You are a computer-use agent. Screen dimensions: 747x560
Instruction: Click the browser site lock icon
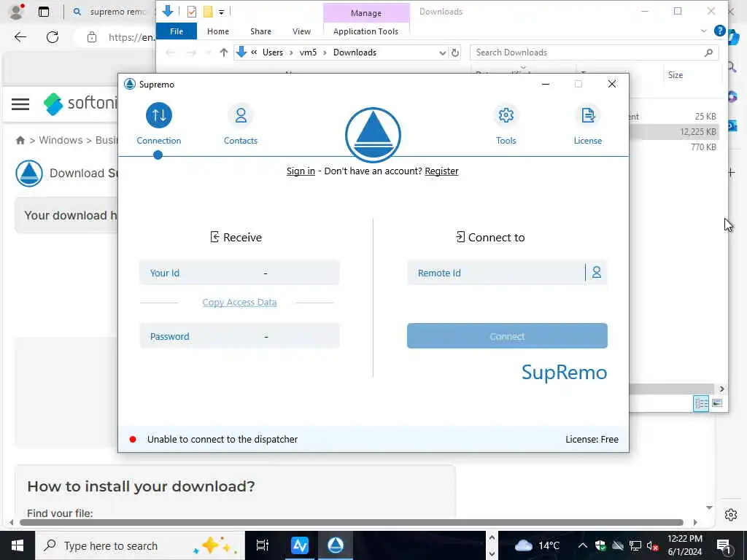91,37
